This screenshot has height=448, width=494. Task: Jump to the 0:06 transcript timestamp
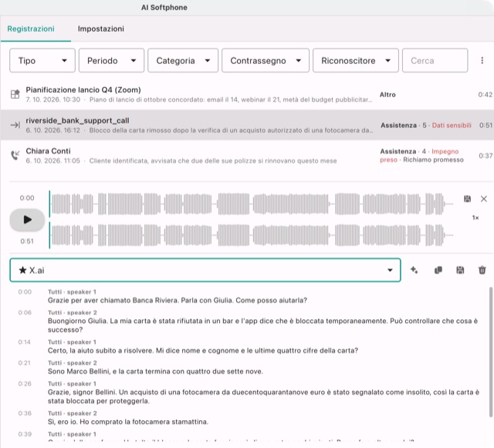[x=25, y=312]
